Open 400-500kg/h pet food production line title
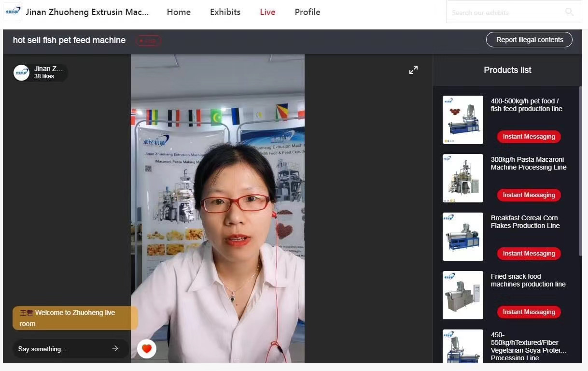 [x=527, y=105]
